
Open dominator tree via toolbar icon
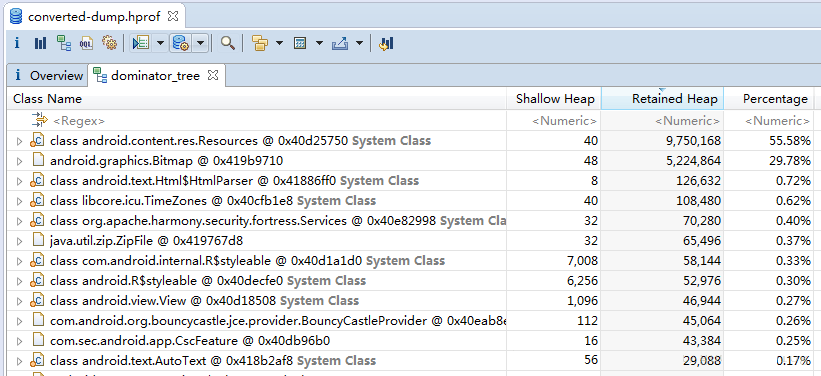pos(64,43)
